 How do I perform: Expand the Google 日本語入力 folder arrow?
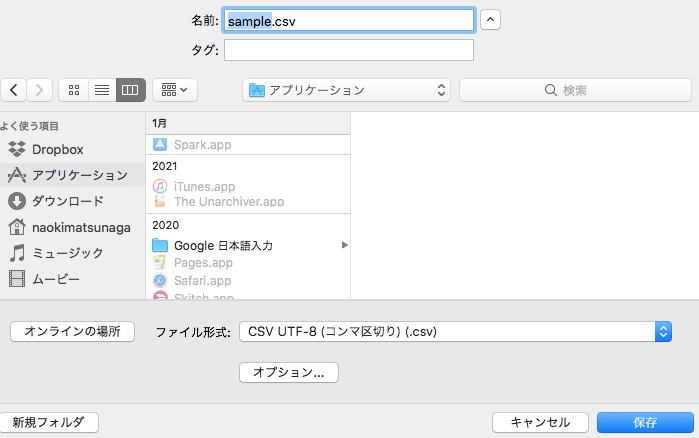[x=344, y=245]
